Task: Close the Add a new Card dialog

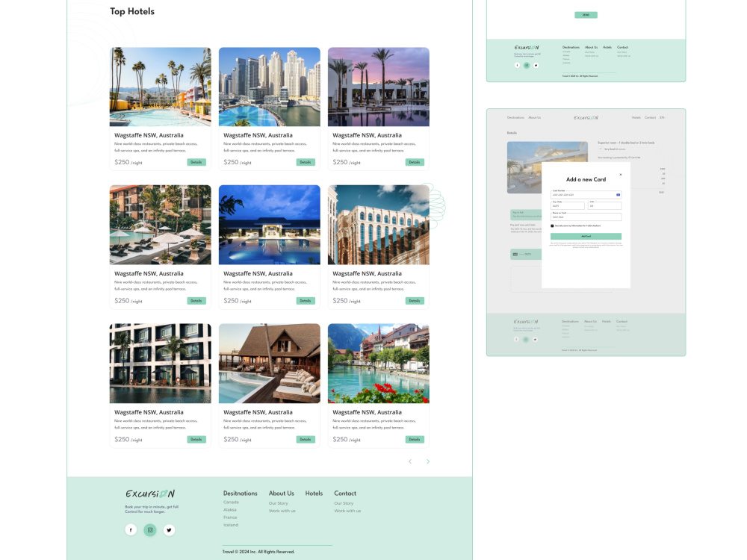Action: click(x=620, y=175)
